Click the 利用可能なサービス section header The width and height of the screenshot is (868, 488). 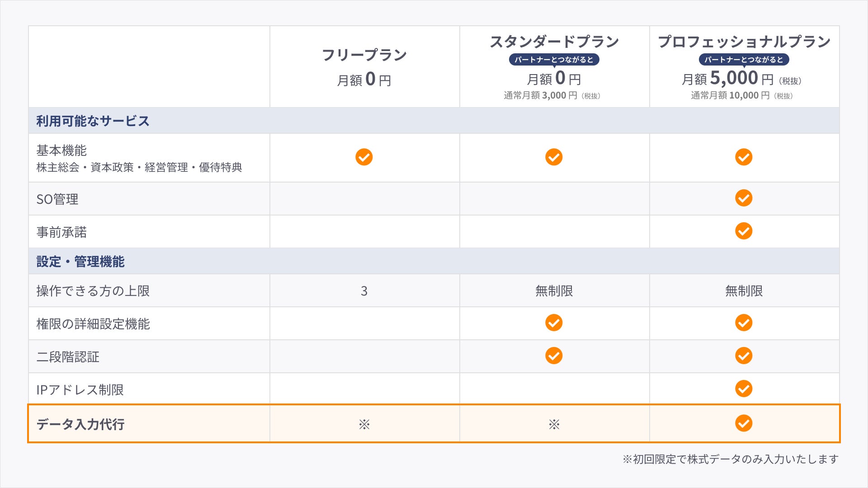(x=93, y=121)
